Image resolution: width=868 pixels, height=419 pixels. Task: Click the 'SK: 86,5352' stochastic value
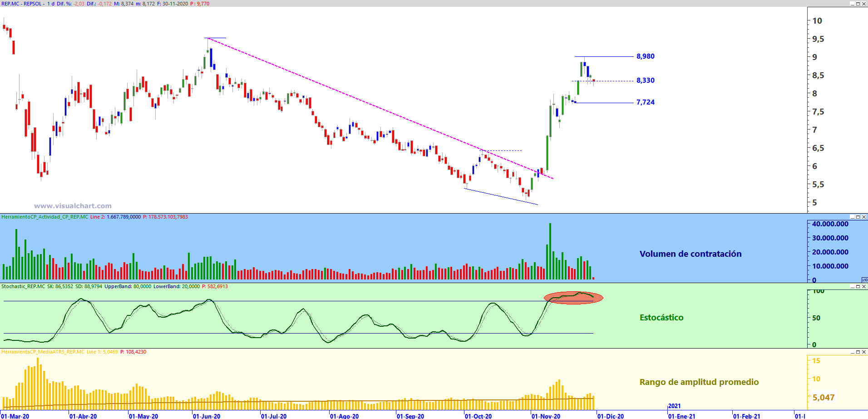60,287
